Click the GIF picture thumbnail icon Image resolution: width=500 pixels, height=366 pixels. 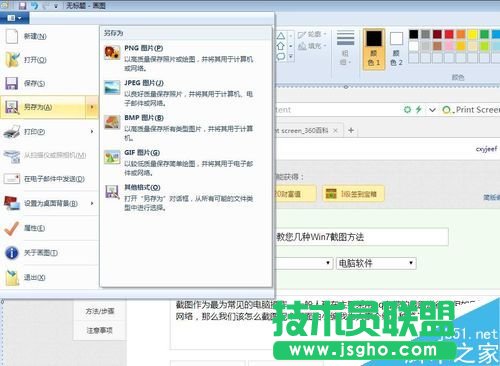pyautogui.click(x=112, y=157)
